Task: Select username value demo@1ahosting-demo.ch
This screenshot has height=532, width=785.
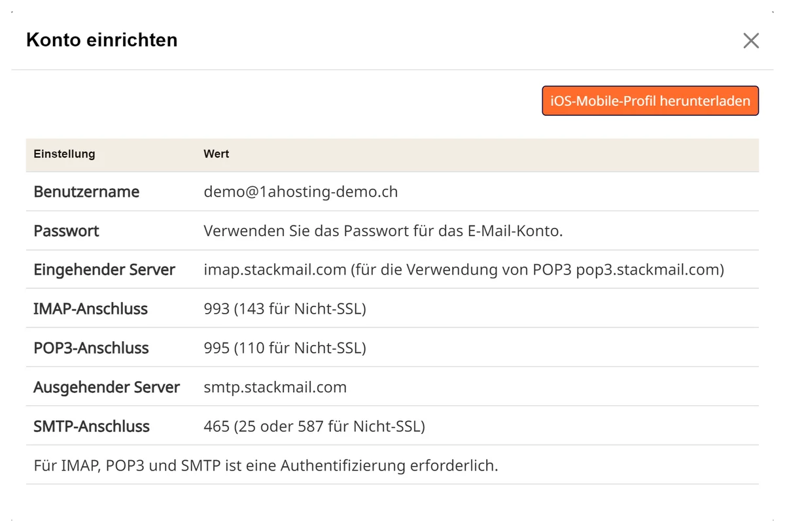Action: pyautogui.click(x=301, y=191)
